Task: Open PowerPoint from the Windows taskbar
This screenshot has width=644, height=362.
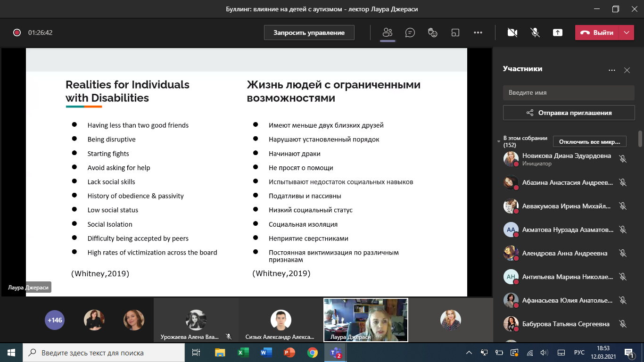Action: 289,353
